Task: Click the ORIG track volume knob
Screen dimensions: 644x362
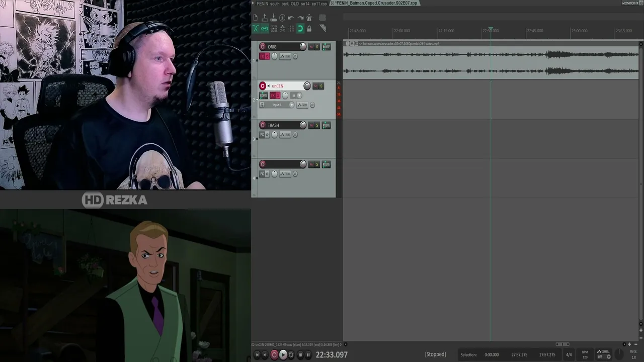Action: pos(303,47)
